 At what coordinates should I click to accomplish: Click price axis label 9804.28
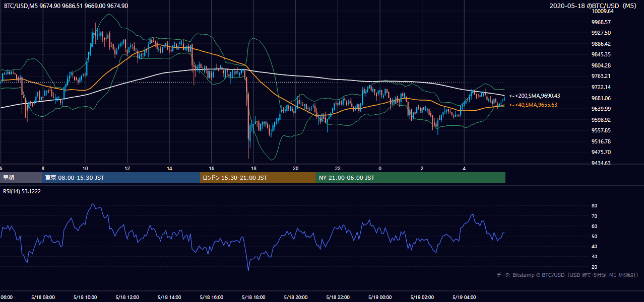[601, 65]
